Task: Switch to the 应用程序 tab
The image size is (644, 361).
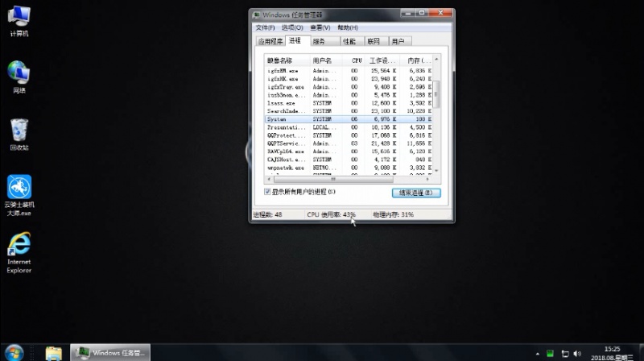Action: click(x=270, y=41)
